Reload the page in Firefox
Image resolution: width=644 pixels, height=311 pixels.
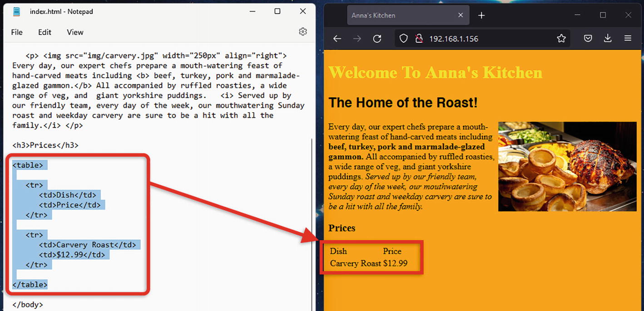(377, 39)
